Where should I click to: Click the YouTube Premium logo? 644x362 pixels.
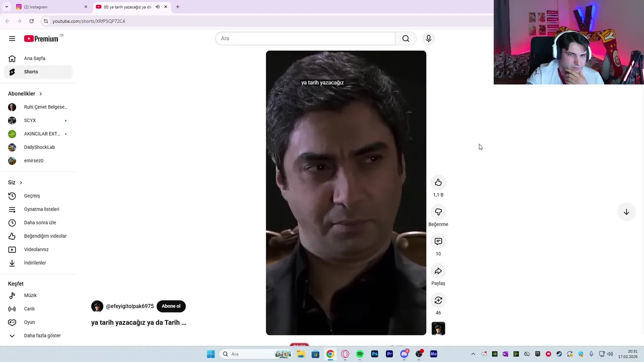click(41, 39)
